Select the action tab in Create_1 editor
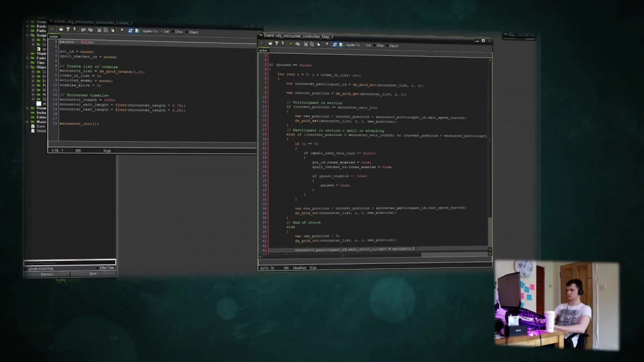The width and height of the screenshot is (644, 362). pos(54,37)
